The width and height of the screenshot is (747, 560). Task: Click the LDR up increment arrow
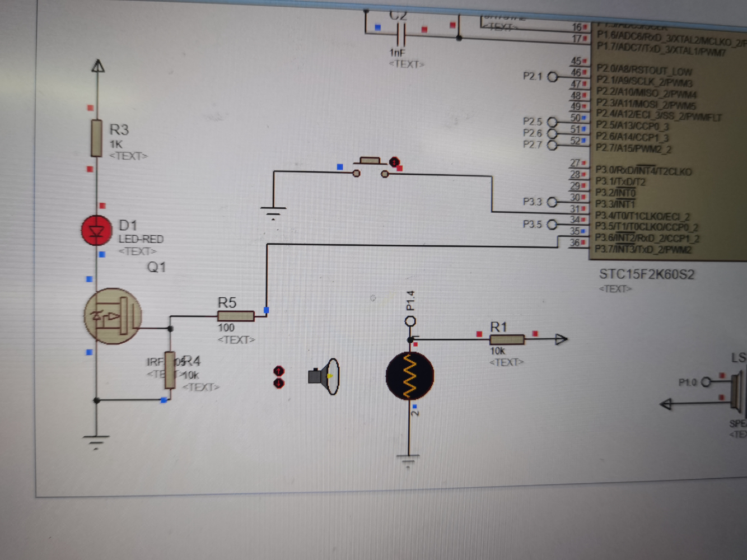pos(279,371)
